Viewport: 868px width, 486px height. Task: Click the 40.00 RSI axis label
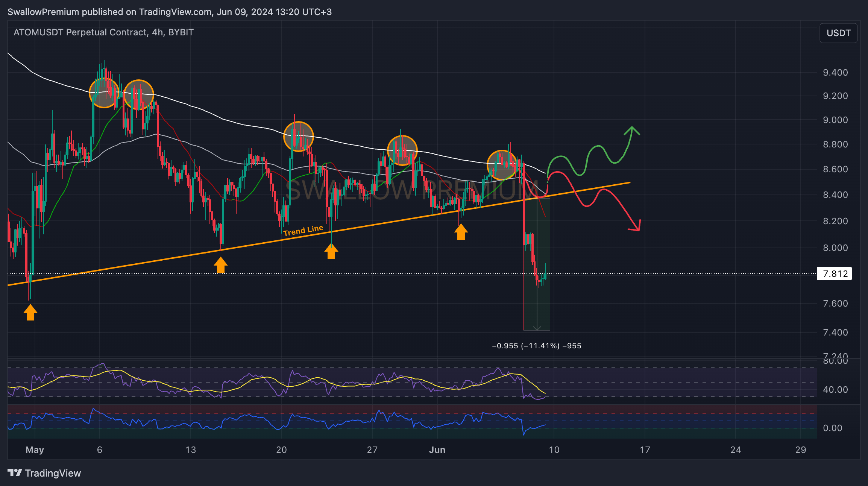(x=835, y=390)
